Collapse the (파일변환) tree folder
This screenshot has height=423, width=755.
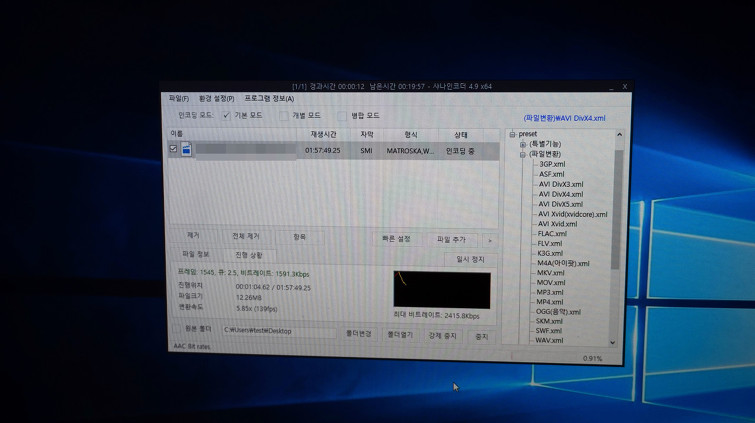522,155
